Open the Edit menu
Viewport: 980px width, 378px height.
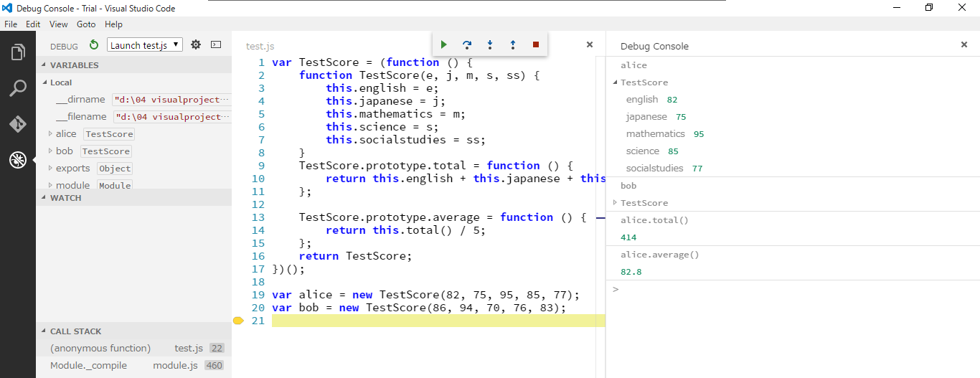tap(33, 24)
